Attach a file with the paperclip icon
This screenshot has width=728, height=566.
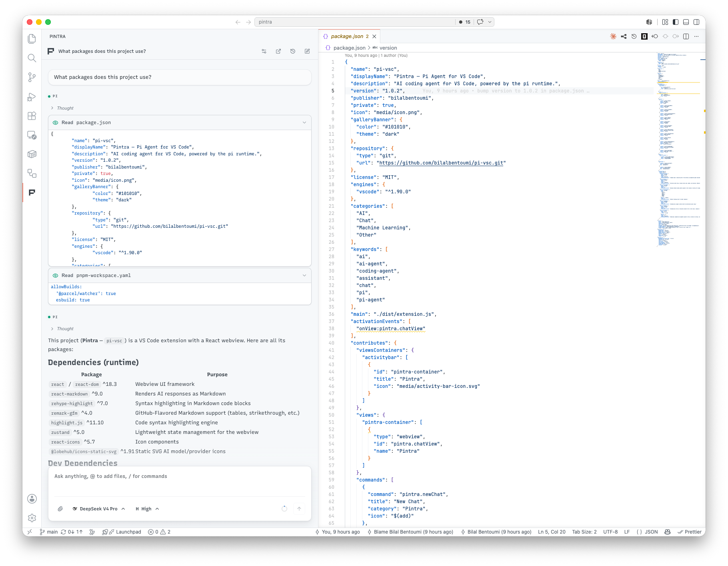pos(60,509)
